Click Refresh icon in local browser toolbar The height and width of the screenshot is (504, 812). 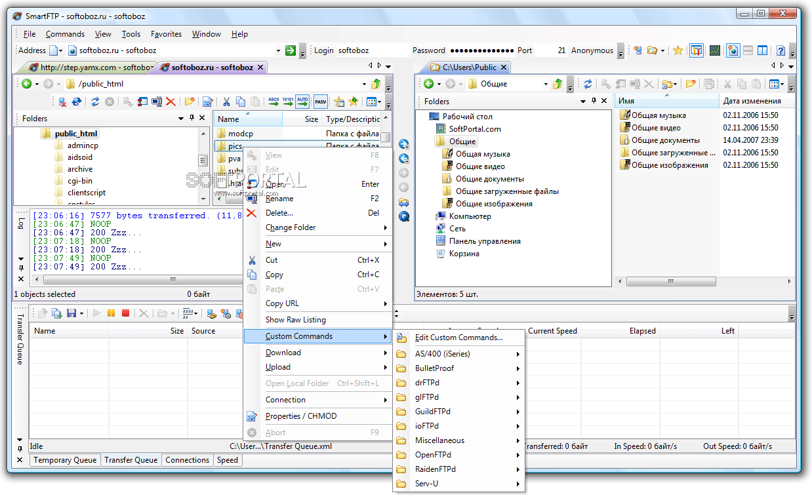click(x=588, y=84)
